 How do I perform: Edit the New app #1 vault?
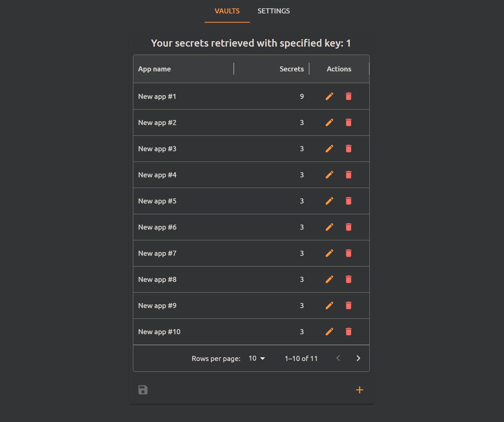click(x=329, y=96)
